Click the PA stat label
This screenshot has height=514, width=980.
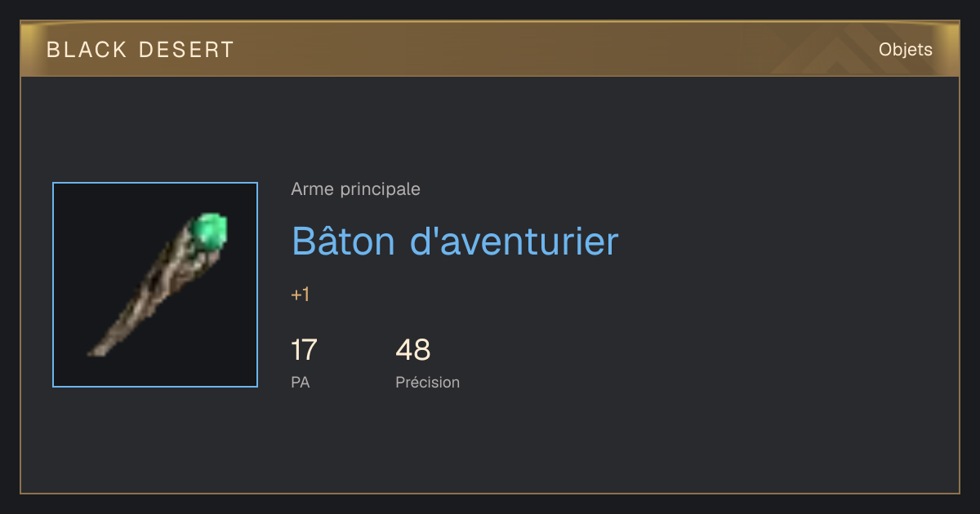click(x=301, y=382)
